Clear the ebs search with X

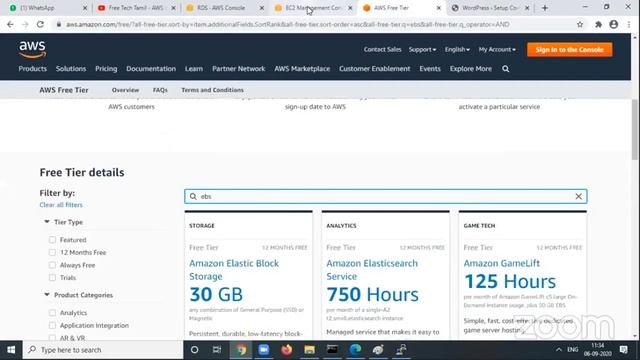[x=578, y=196]
